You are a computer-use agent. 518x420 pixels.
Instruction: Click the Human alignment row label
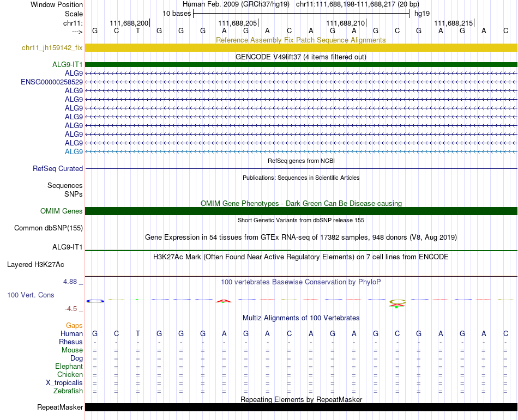tap(71, 333)
